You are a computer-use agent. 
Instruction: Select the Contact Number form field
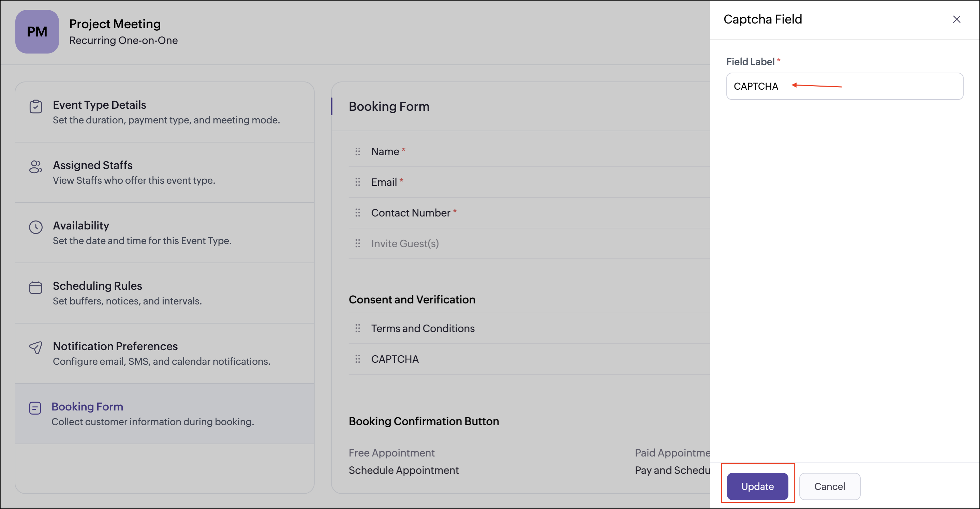[x=411, y=213]
